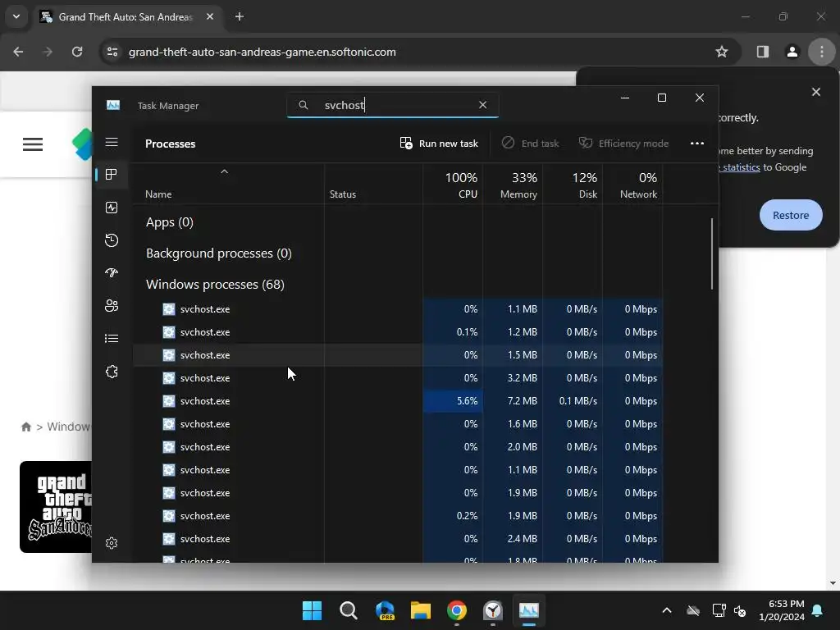Click the 1.6 MB memory cell

pos(513,424)
